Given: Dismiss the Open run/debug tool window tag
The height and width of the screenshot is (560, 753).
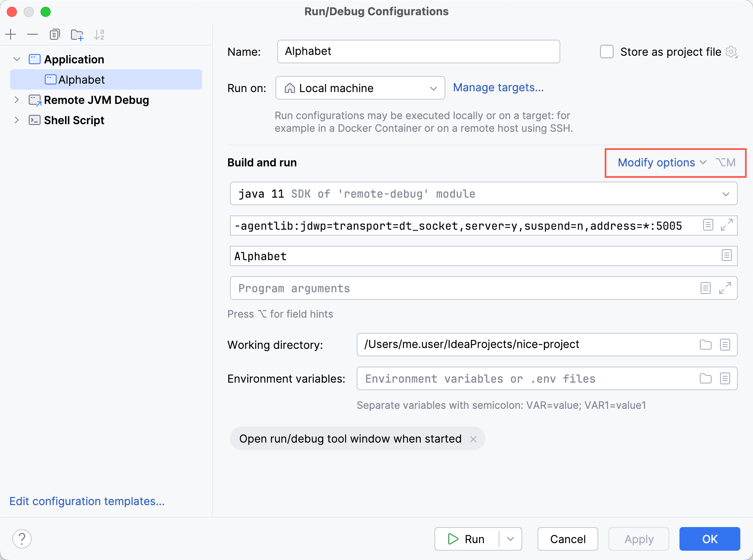Looking at the screenshot, I should click(x=473, y=438).
